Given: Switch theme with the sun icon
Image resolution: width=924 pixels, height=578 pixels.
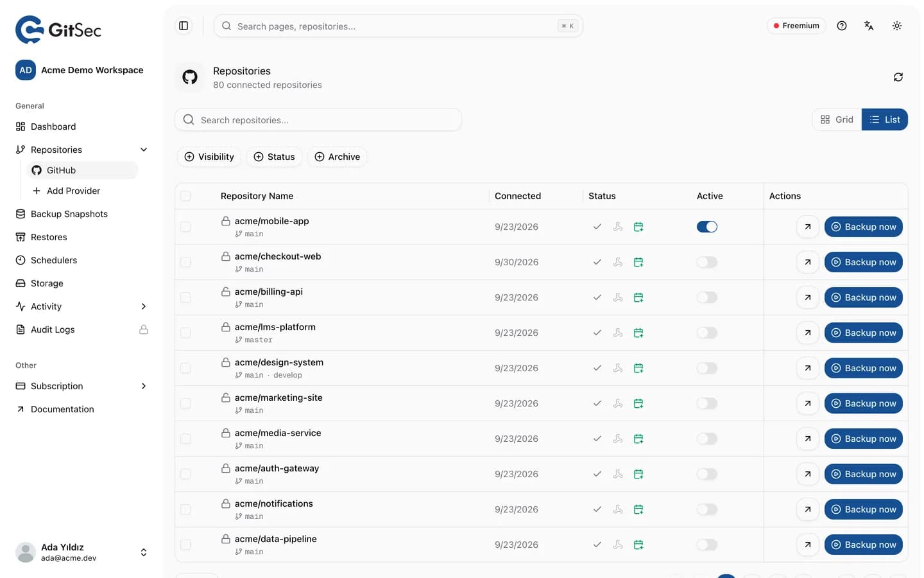Looking at the screenshot, I should (x=897, y=26).
